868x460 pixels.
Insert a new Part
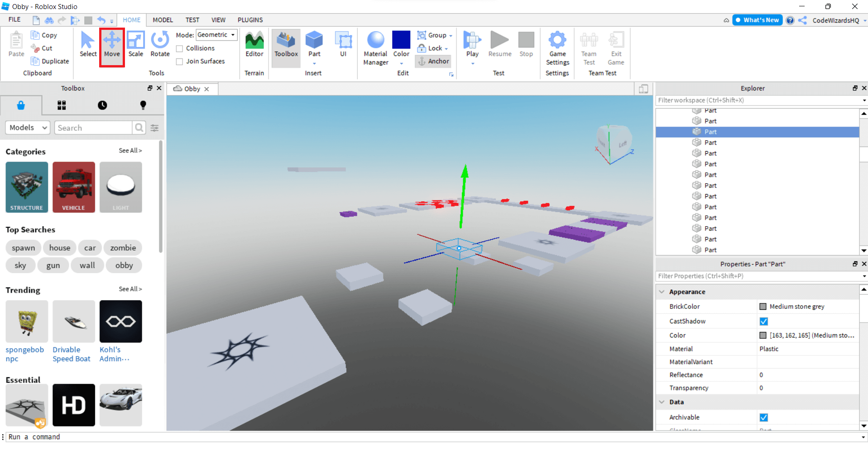(x=314, y=44)
